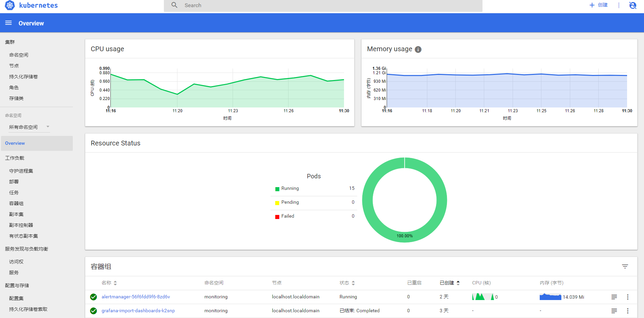Image resolution: width=644 pixels, height=318 pixels.
Task: Sort by 名称 column arrow
Action: 115,283
